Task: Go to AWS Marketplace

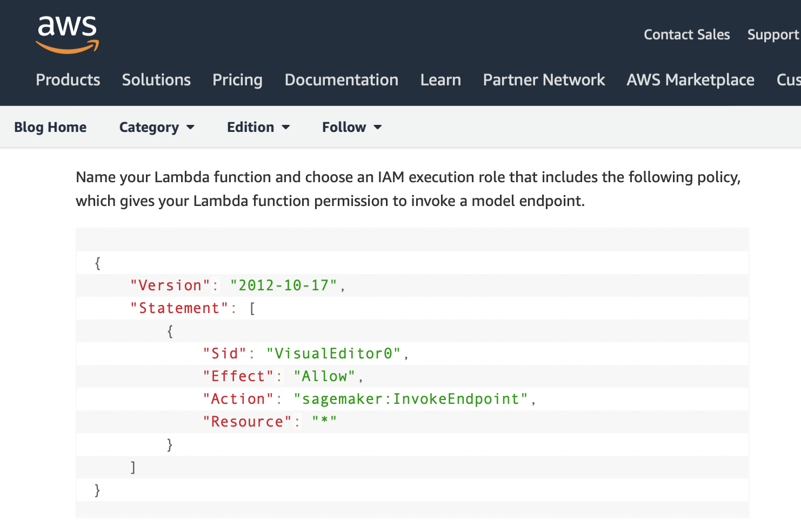Action: point(690,80)
